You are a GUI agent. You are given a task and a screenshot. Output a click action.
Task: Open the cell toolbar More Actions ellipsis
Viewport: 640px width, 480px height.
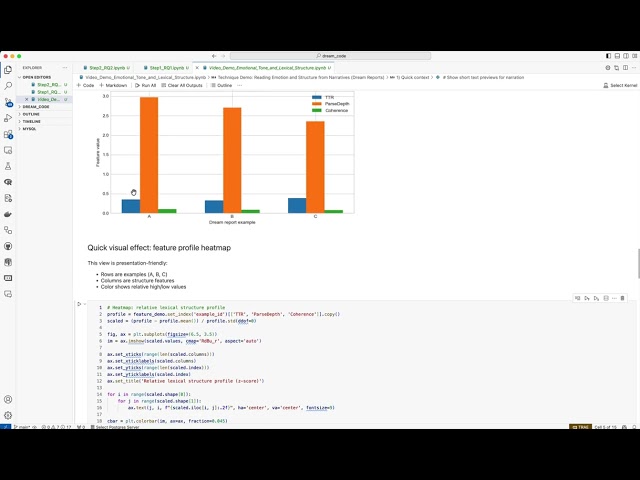click(614, 298)
